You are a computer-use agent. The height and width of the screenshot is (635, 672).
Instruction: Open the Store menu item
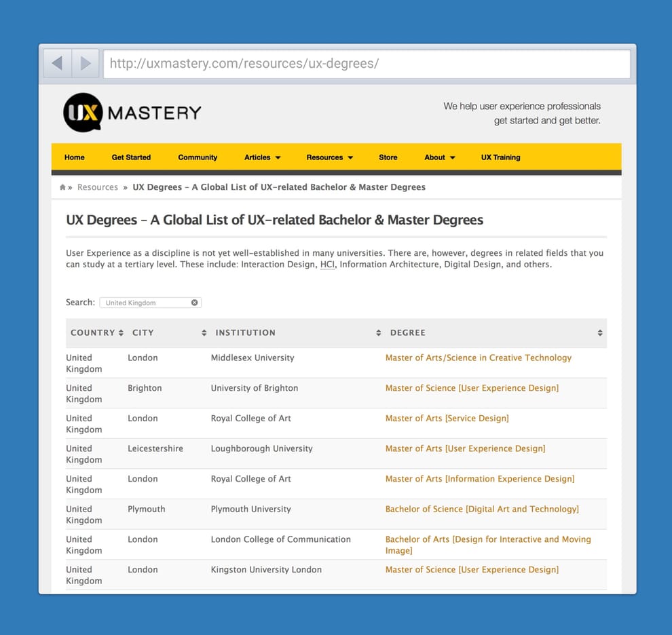tap(388, 157)
